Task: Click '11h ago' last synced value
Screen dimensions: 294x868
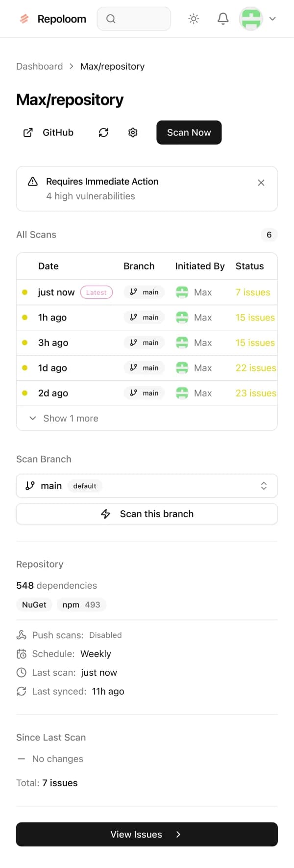Action: pos(108,691)
